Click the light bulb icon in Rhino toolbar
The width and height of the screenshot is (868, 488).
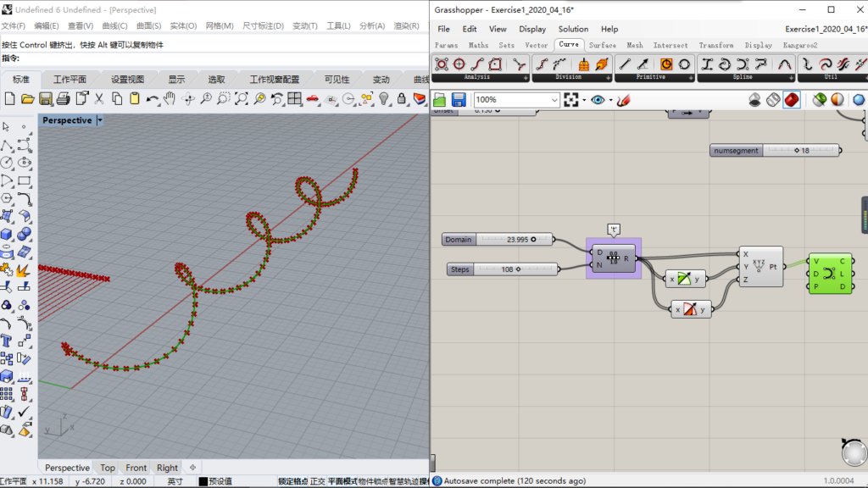(384, 99)
